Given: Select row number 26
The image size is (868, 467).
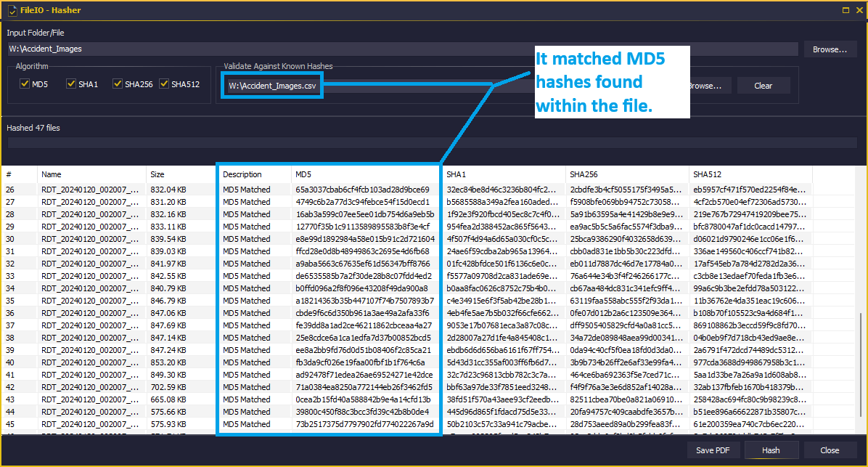Looking at the screenshot, I should tap(10, 190).
